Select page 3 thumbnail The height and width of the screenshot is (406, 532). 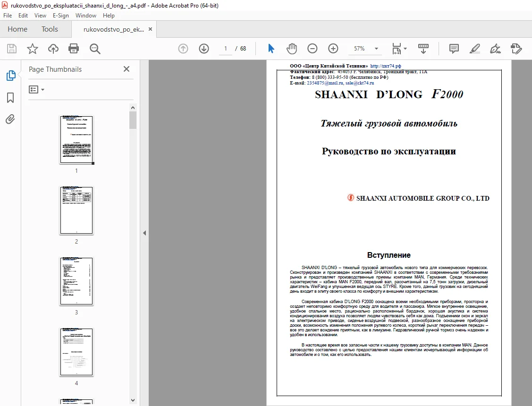[76, 281]
